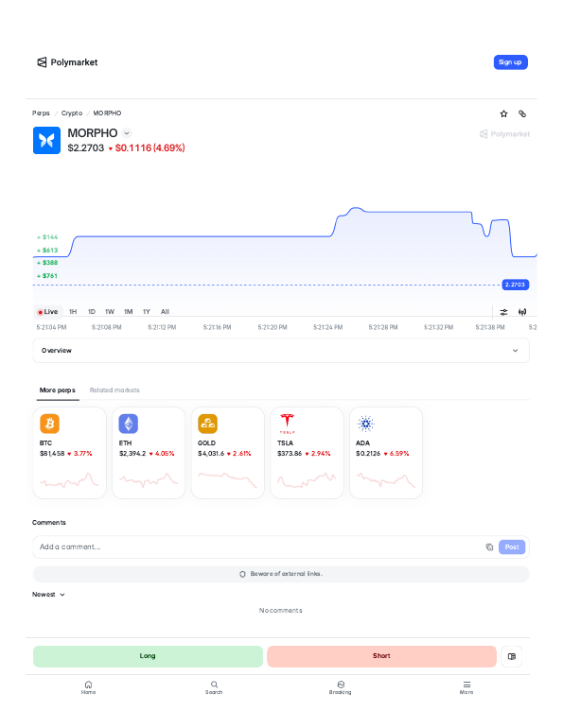Favorite MORPHO with the star icon
This screenshot has width=563, height=728.
point(503,113)
